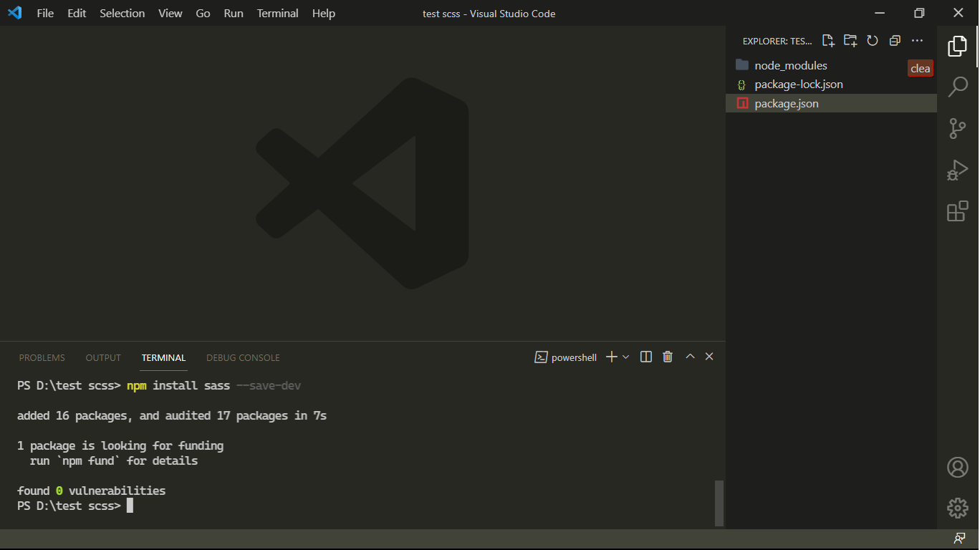Click the 'found 0 vulnerabilities' line

[91, 491]
